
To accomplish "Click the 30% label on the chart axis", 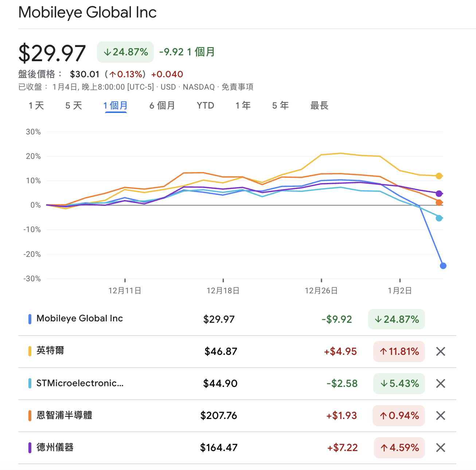I will tap(33, 132).
